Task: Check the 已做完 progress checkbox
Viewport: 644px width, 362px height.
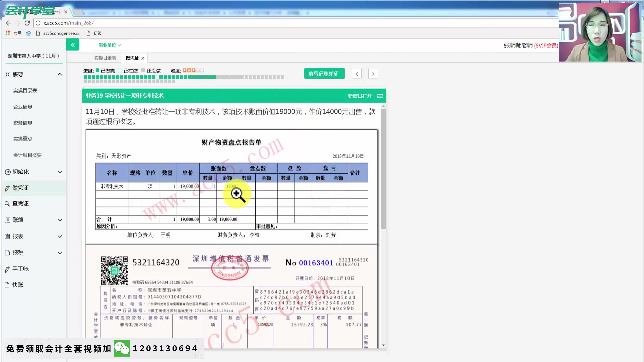Action: [x=97, y=70]
